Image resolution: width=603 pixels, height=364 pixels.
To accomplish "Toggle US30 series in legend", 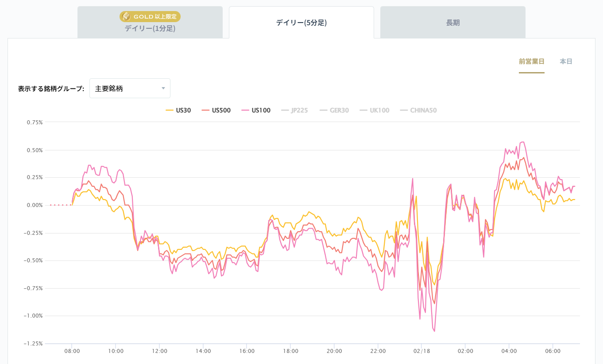I will pyautogui.click(x=178, y=111).
